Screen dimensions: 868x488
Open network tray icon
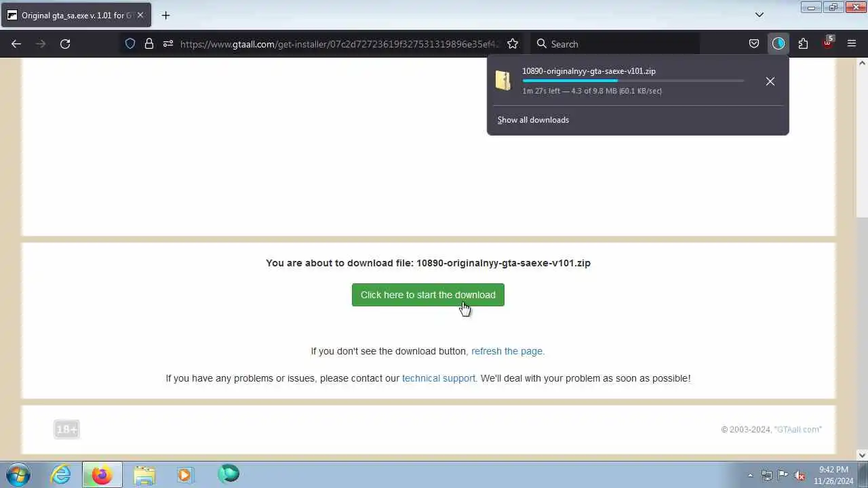coord(767,475)
